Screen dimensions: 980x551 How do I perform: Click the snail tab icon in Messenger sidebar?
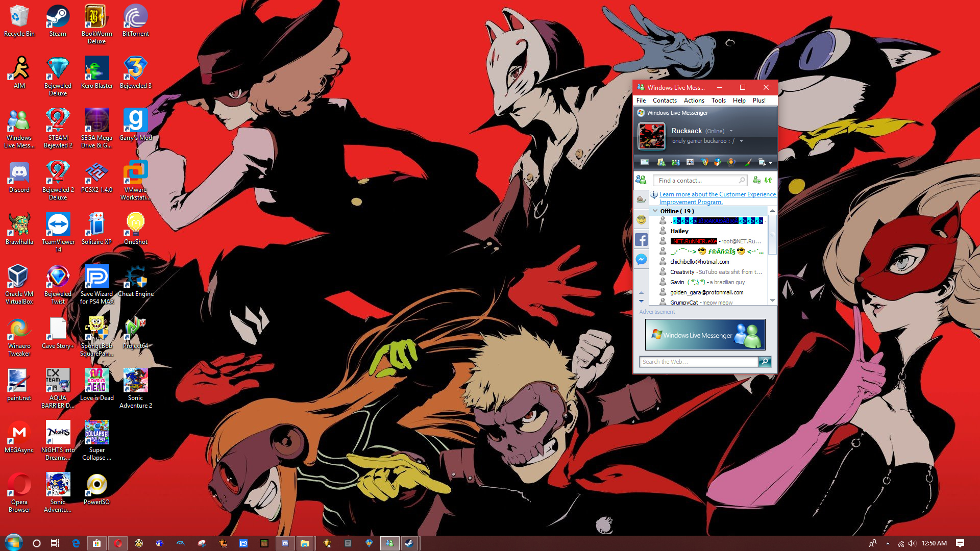(641, 199)
